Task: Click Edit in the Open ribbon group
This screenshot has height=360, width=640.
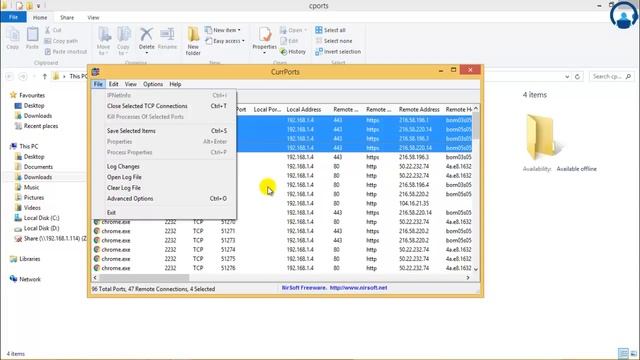Action: point(289,41)
